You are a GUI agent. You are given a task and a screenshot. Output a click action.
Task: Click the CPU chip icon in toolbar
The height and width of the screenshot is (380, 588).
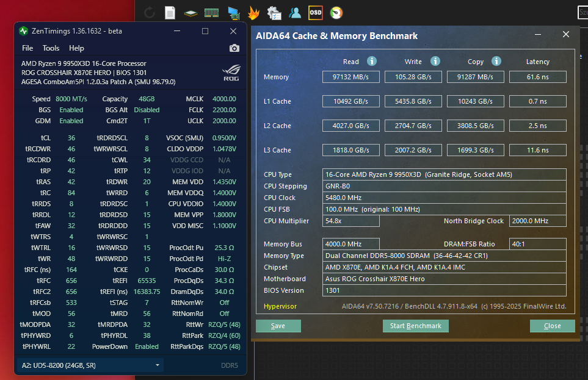[191, 12]
